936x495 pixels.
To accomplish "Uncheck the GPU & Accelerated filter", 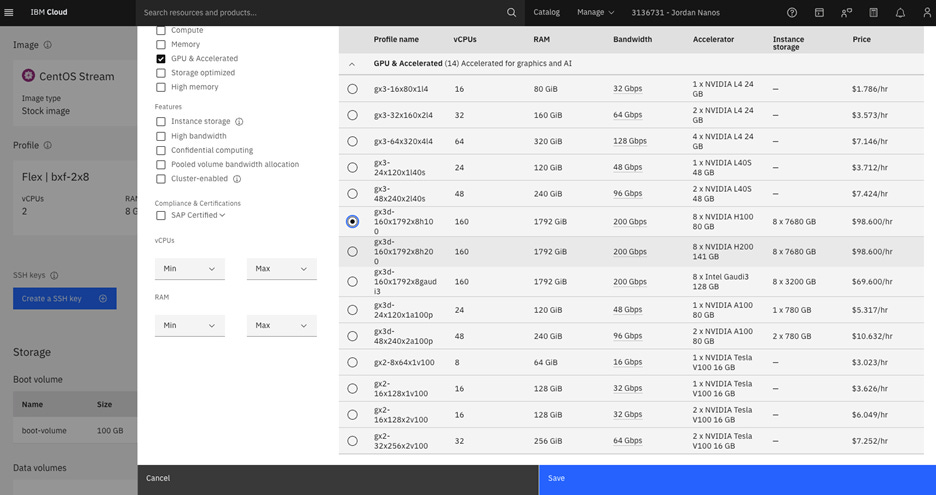I will coord(161,59).
